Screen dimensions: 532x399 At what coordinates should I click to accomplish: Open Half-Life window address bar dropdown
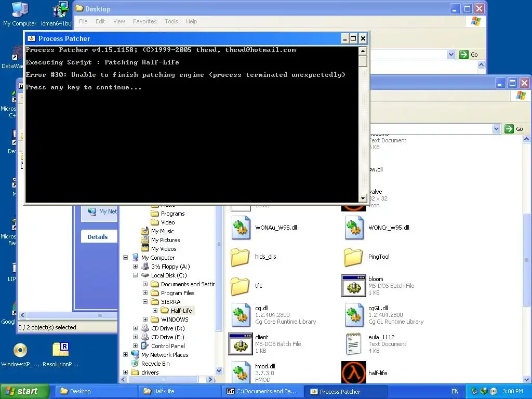click(496, 129)
